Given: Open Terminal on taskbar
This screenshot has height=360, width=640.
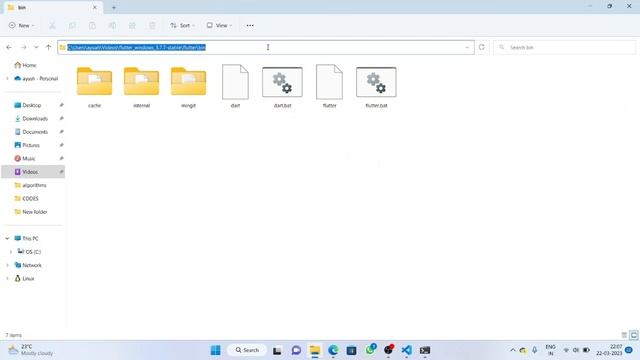Looking at the screenshot, I should pyautogui.click(x=425, y=350).
